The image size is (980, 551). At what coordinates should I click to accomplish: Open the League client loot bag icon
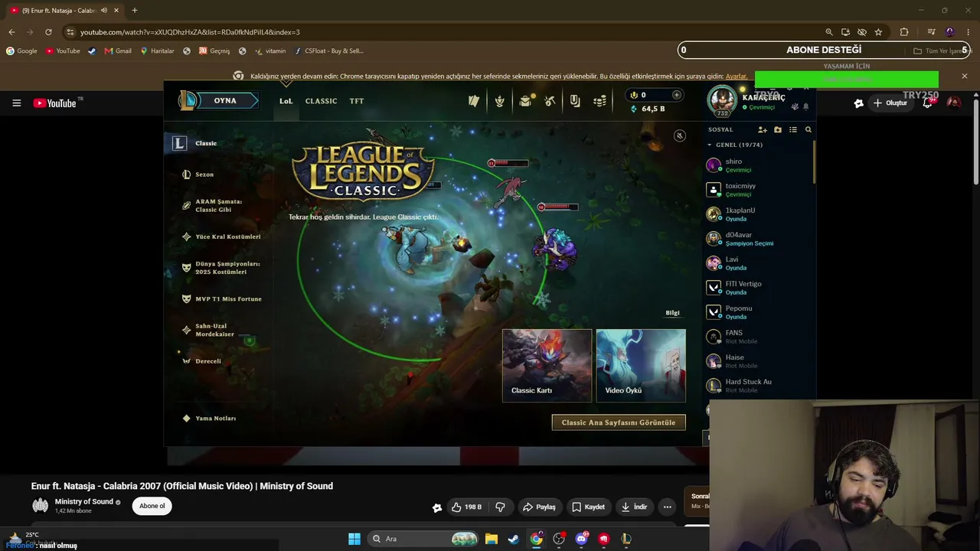coord(525,101)
